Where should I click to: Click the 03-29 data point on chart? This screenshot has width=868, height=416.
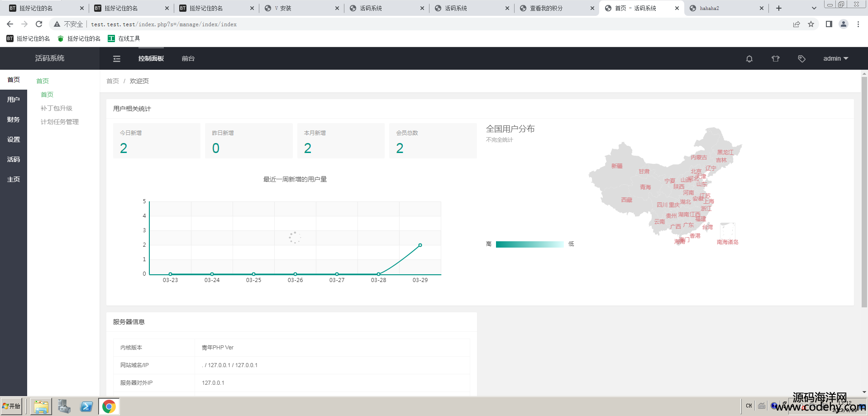[x=420, y=245]
